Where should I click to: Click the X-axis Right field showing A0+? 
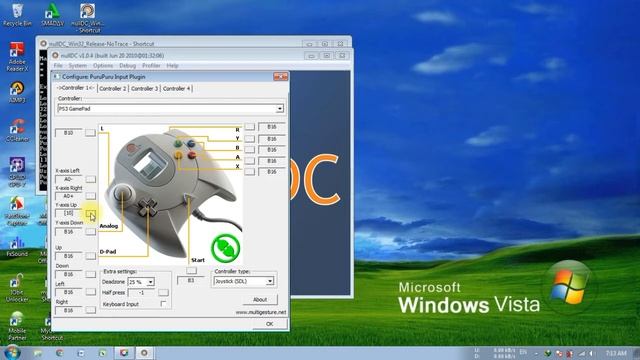pos(69,196)
